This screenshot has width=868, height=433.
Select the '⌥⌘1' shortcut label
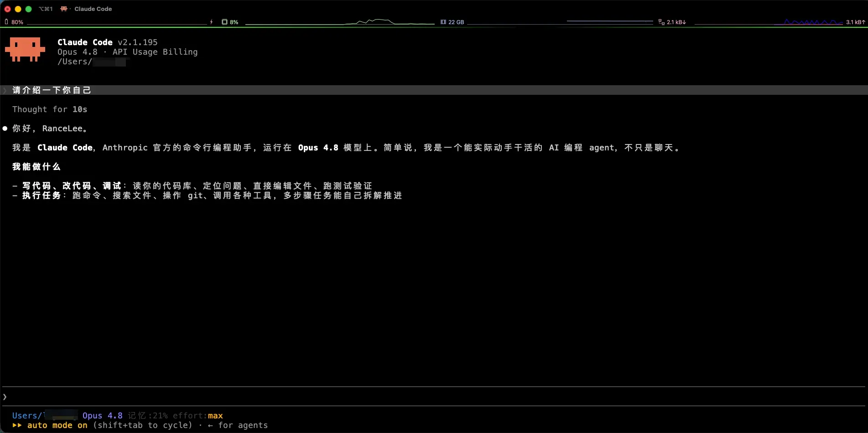[x=46, y=9]
